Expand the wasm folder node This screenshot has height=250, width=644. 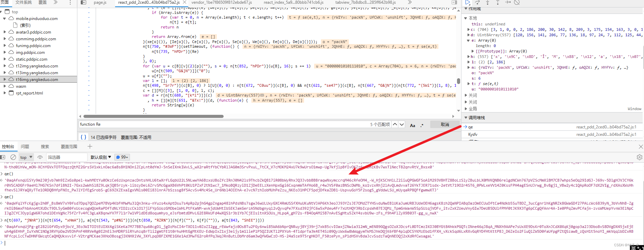pos(5,86)
